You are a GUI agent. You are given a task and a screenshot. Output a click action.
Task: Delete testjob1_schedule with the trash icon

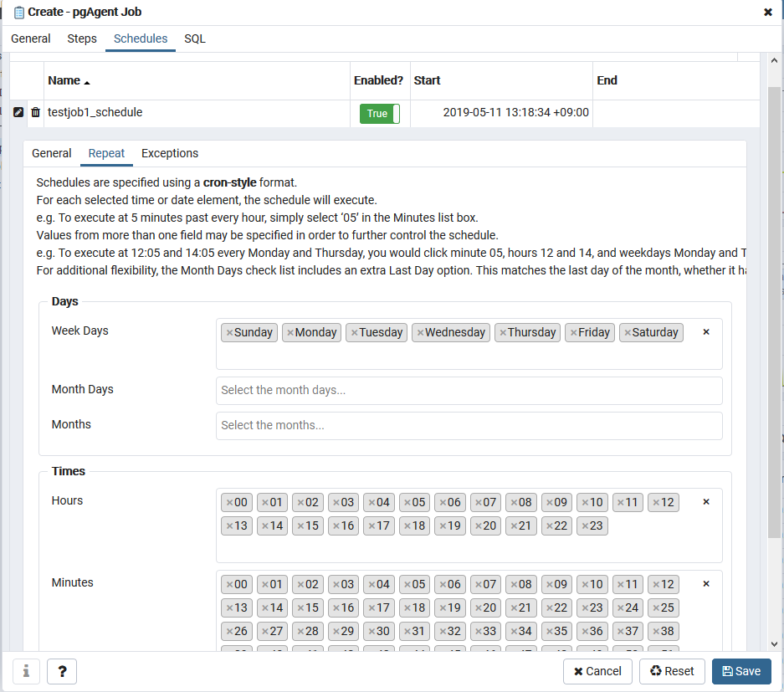34,112
